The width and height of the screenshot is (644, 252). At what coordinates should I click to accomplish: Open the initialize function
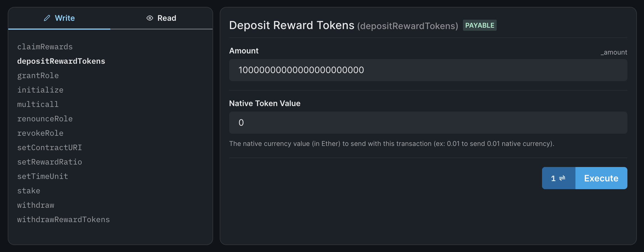[40, 90]
